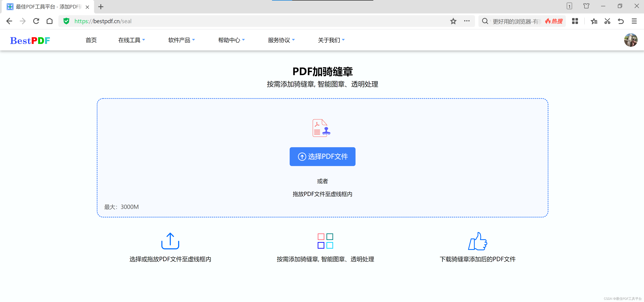Expand the 在线工具 dropdown

click(x=132, y=40)
